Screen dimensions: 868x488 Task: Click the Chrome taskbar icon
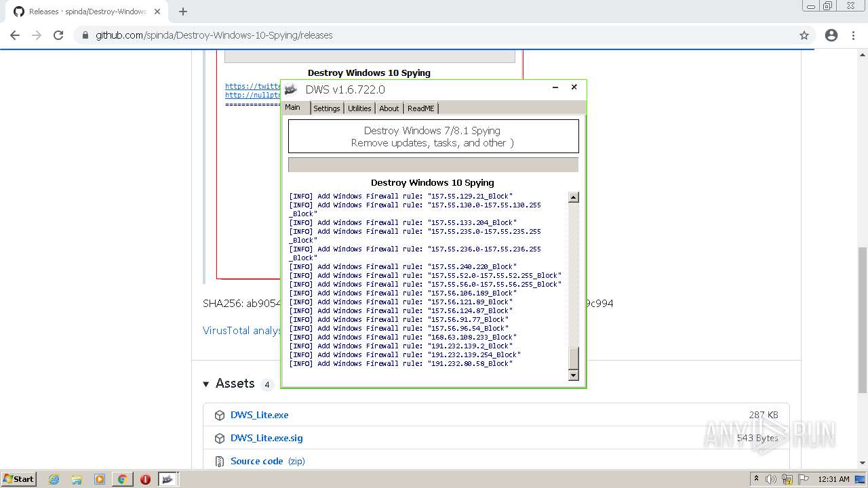122,479
